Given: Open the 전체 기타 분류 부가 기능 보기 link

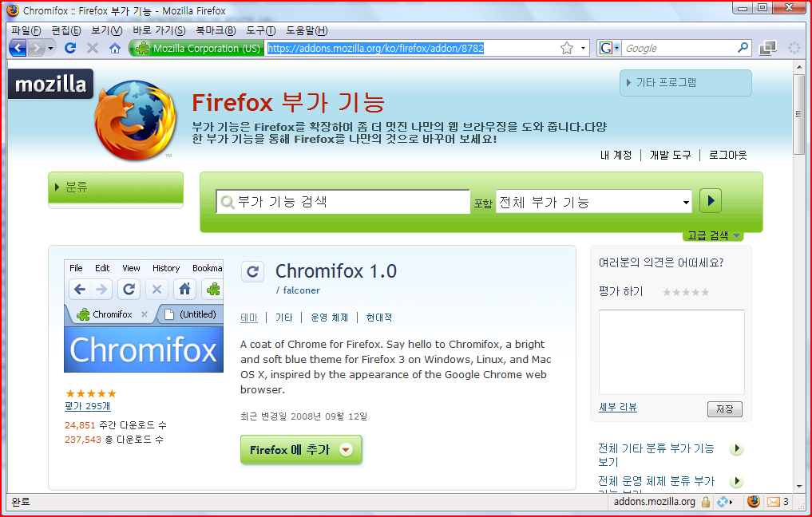Looking at the screenshot, I should 656,455.
